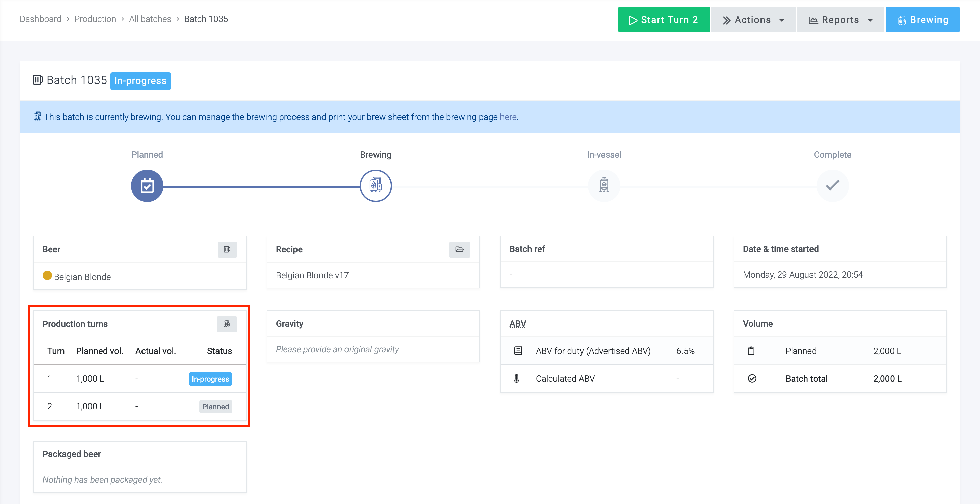
Task: Click the Batch total check-circle icon
Action: pos(752,379)
